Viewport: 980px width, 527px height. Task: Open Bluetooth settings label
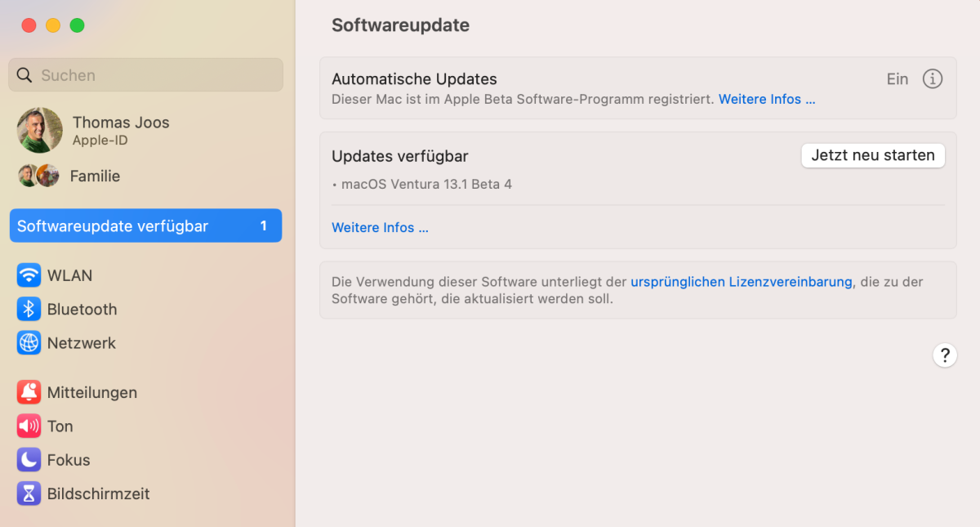[82, 310]
